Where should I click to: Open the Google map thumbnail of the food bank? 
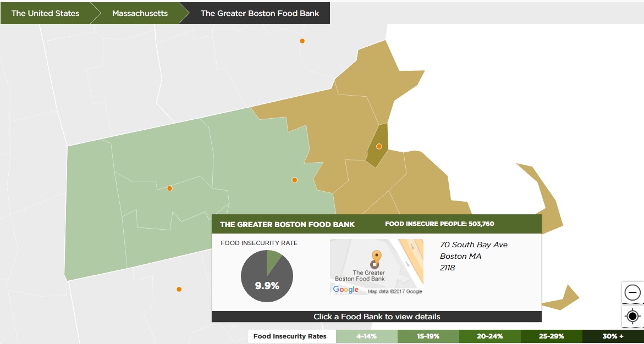(377, 267)
